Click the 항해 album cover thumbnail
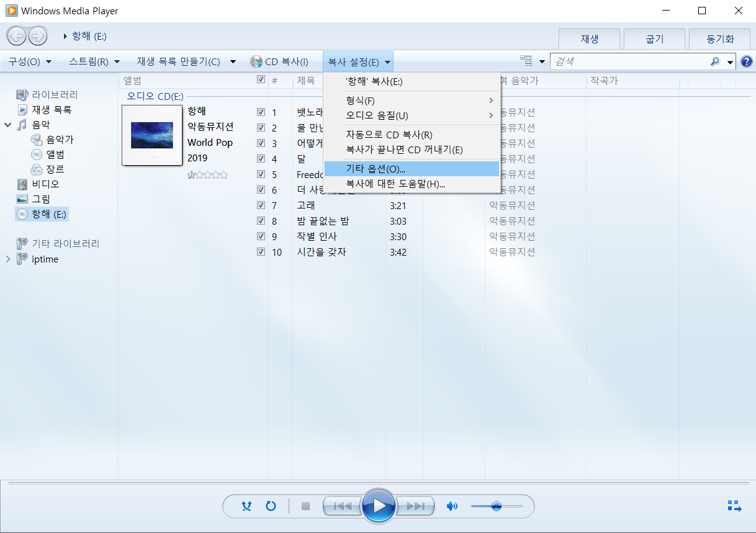The width and height of the screenshot is (756, 533). 152,135
